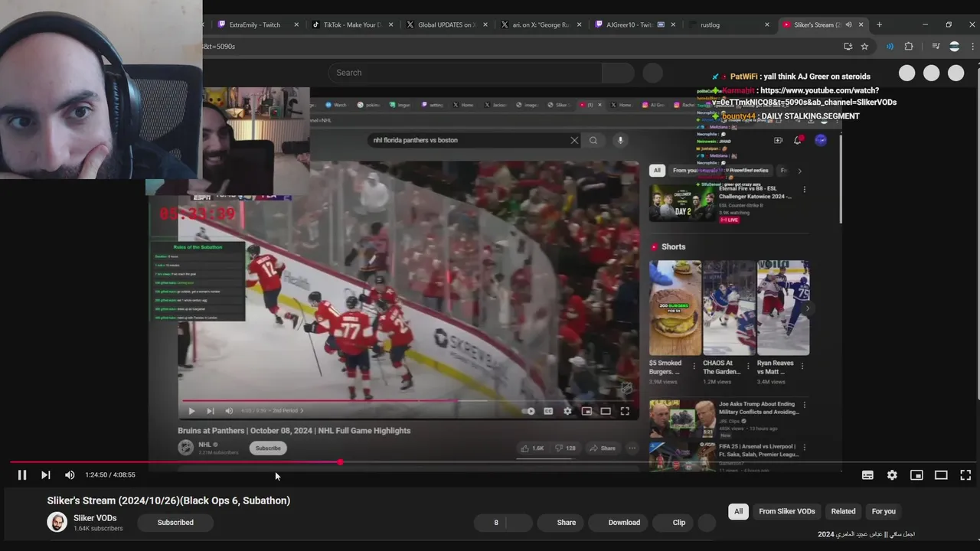Select the All filter chip below player

[x=738, y=511]
